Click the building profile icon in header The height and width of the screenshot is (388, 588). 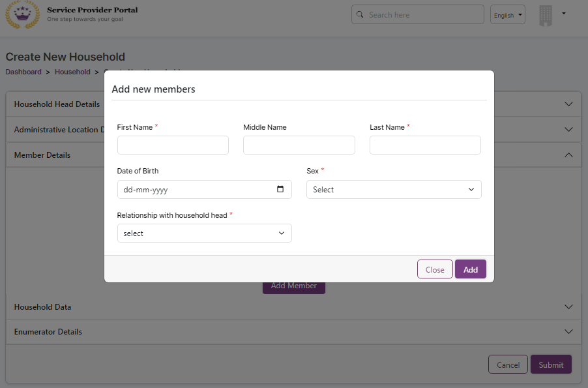click(x=546, y=16)
